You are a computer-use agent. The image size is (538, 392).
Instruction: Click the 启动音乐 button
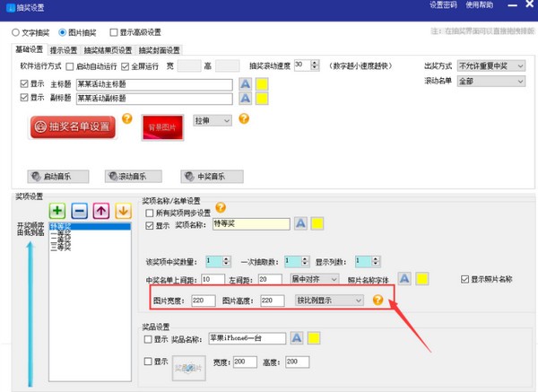pos(56,175)
